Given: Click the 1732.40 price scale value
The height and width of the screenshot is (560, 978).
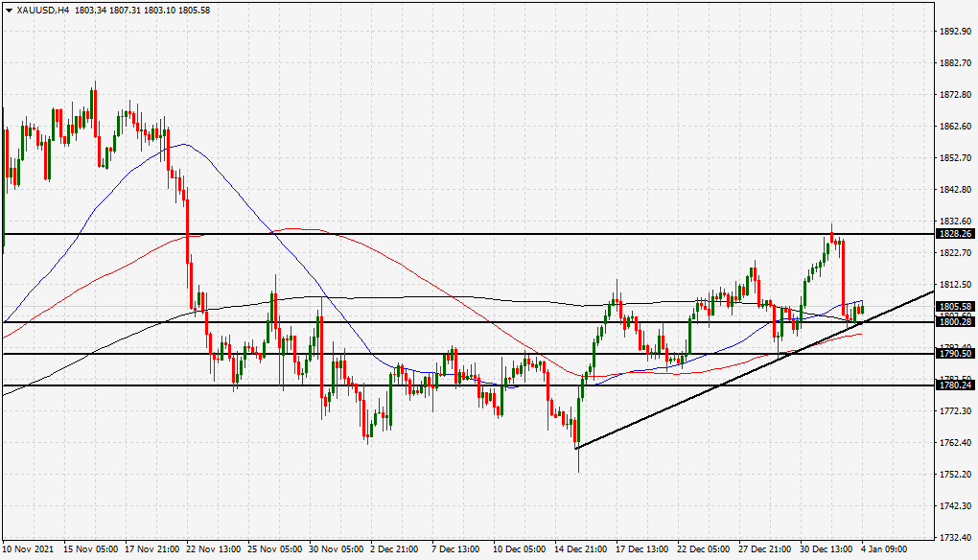Looking at the screenshot, I should pyautogui.click(x=956, y=538).
